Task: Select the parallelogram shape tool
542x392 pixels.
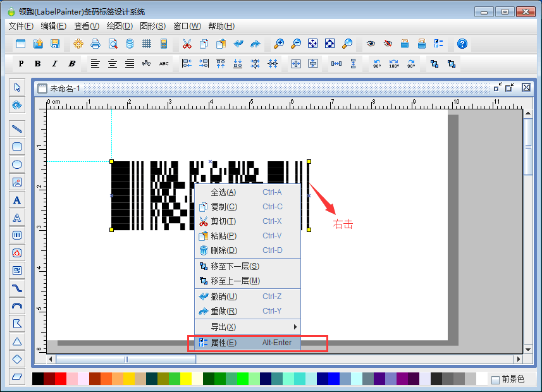Action: tap(17, 376)
